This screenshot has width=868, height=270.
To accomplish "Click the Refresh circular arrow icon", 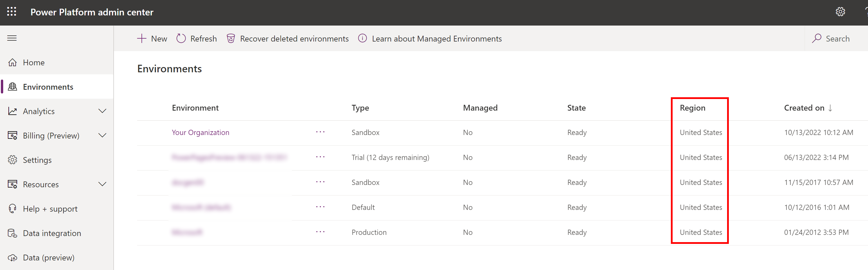I will pyautogui.click(x=181, y=39).
